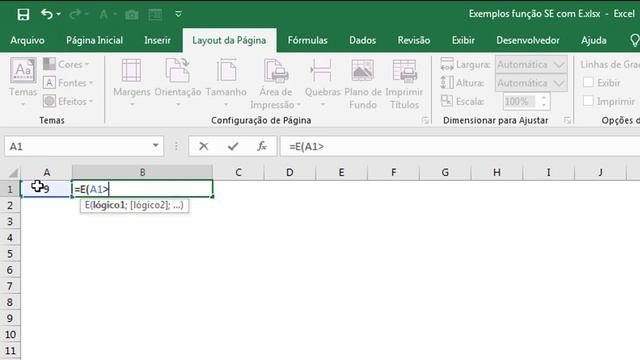Open Configuração de Página dialog launcher
Screen dimensions: 640x360
tap(425, 120)
